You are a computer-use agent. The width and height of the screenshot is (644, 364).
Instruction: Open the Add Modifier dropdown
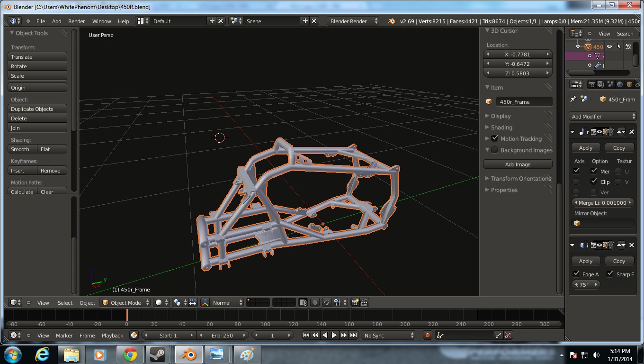pyautogui.click(x=603, y=116)
